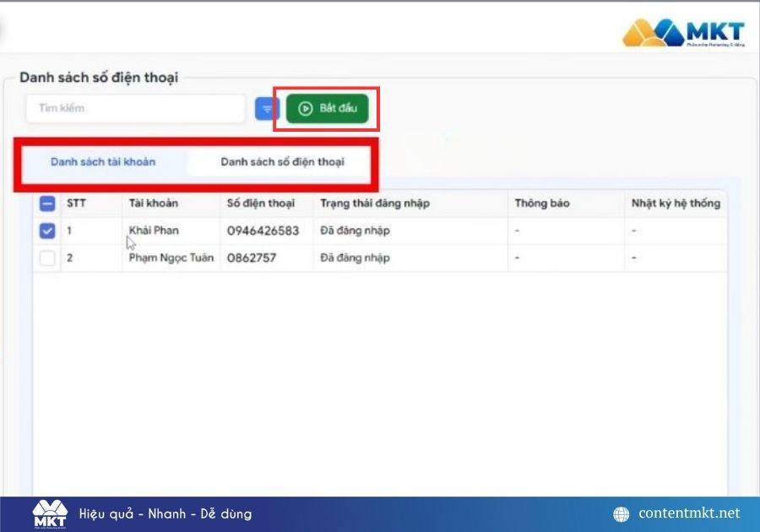Click the Nhật ký hệ thống column header
The height and width of the screenshot is (532, 760).
point(676,204)
